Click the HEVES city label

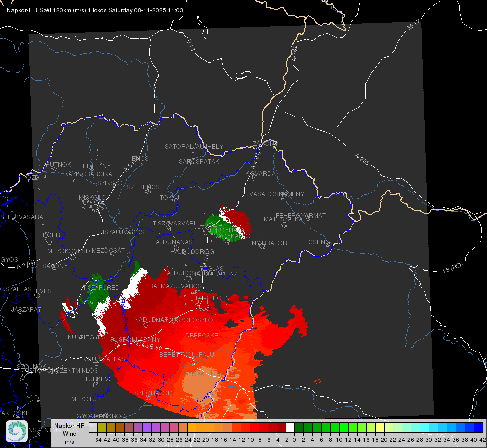point(42,291)
